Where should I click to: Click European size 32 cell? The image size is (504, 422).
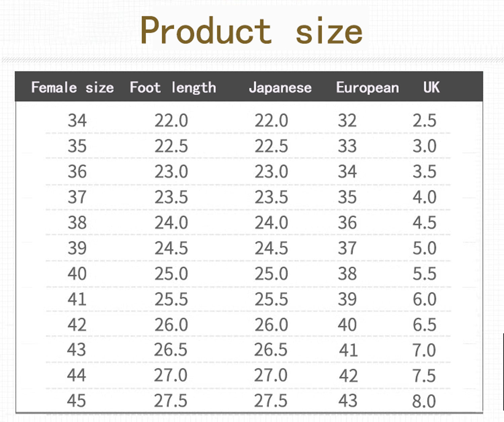point(347,121)
